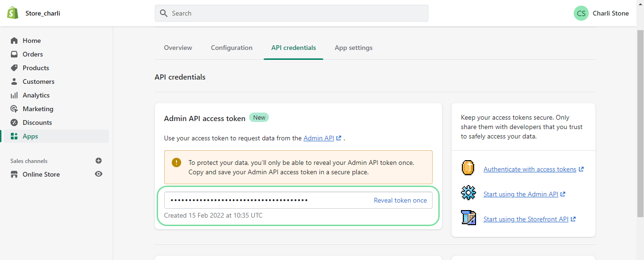644x260 pixels.
Task: Open the Customers page
Action: [x=38, y=81]
